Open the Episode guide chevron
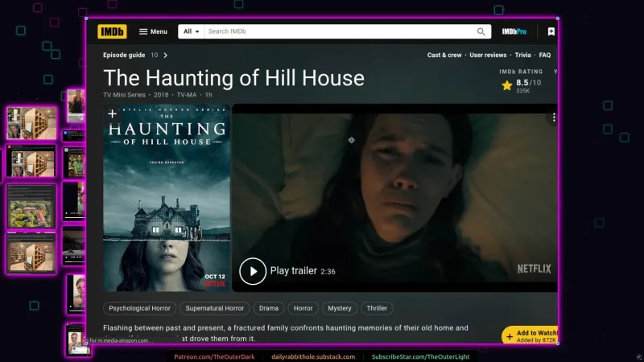The image size is (644, 362). [x=166, y=55]
